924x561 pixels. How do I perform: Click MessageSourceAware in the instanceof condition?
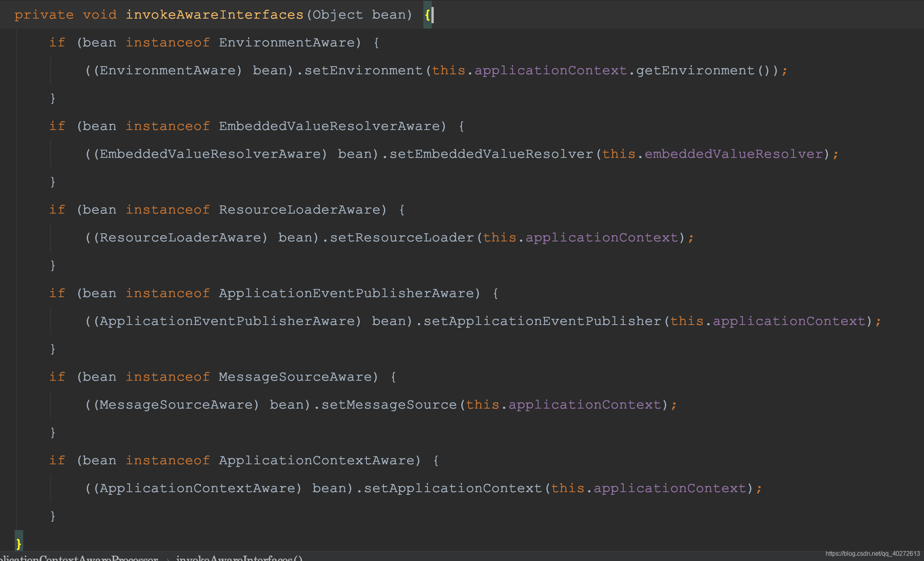click(296, 377)
